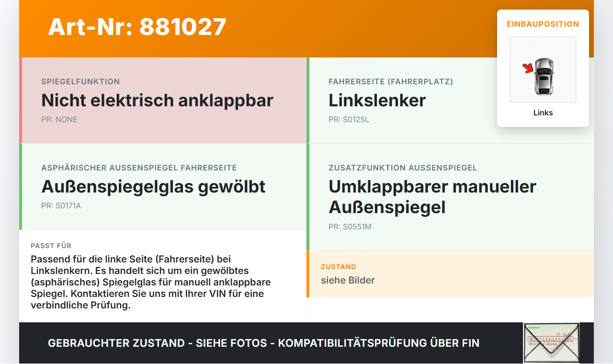This screenshot has width=613, height=364.
Task: Open the envelope VIN image in footer
Action: 551,343
